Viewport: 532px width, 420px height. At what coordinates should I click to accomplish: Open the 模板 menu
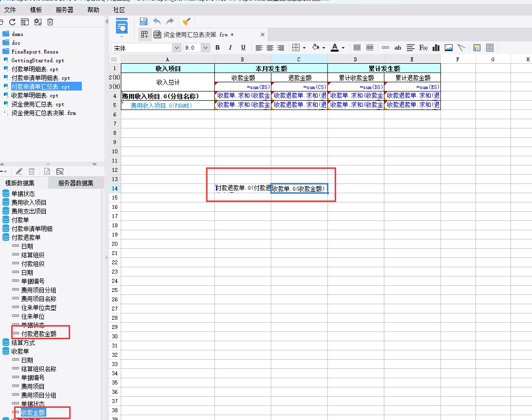[36, 10]
